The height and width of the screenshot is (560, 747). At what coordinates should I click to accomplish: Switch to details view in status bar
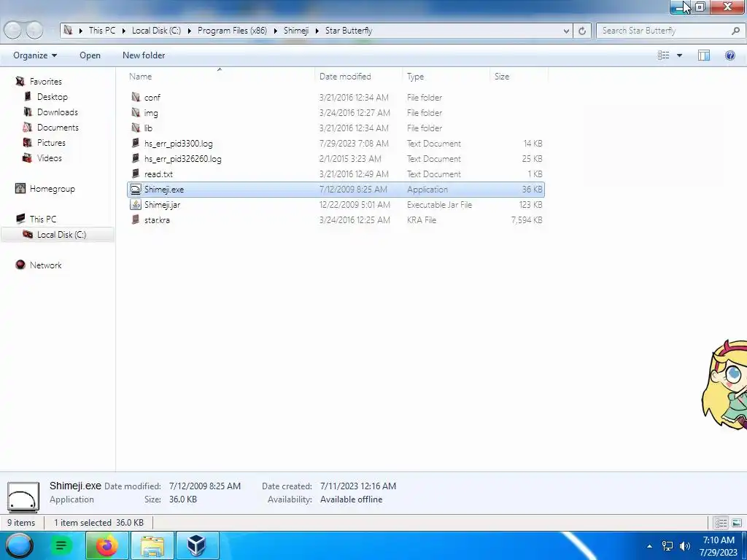pyautogui.click(x=721, y=523)
